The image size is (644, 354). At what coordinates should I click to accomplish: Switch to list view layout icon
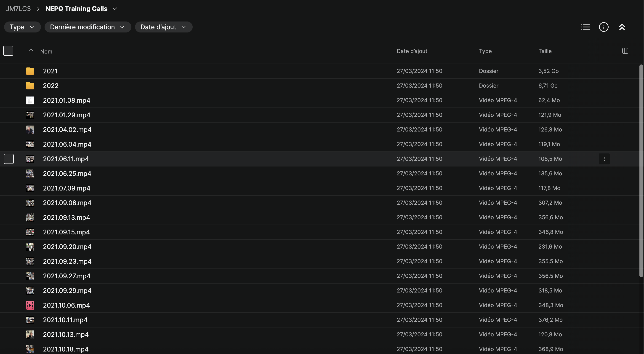[x=585, y=27]
